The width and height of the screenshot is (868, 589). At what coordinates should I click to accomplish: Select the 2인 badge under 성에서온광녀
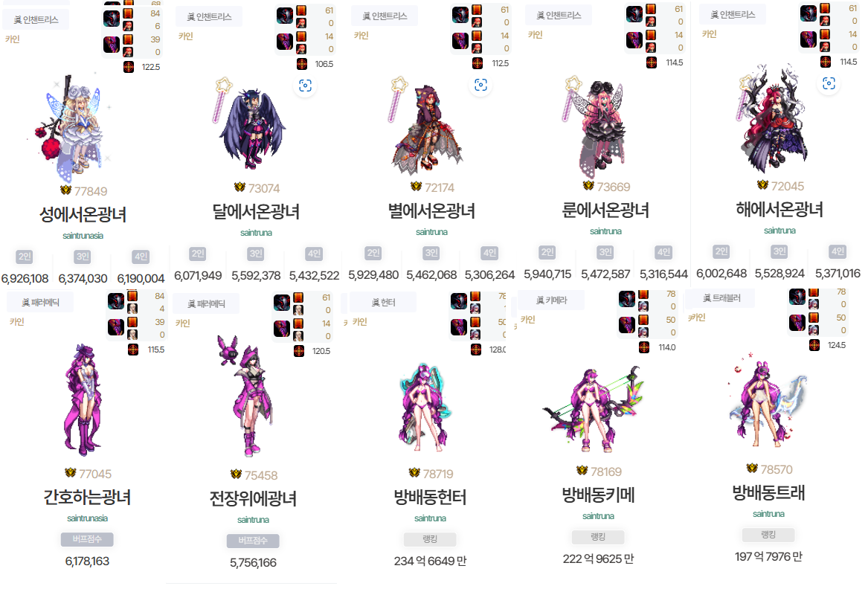click(x=25, y=257)
